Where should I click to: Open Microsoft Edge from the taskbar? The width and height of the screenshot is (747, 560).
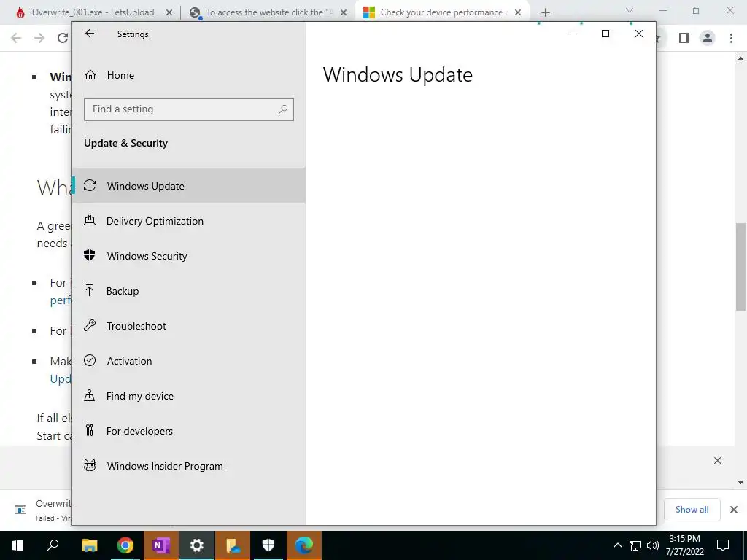(x=304, y=545)
